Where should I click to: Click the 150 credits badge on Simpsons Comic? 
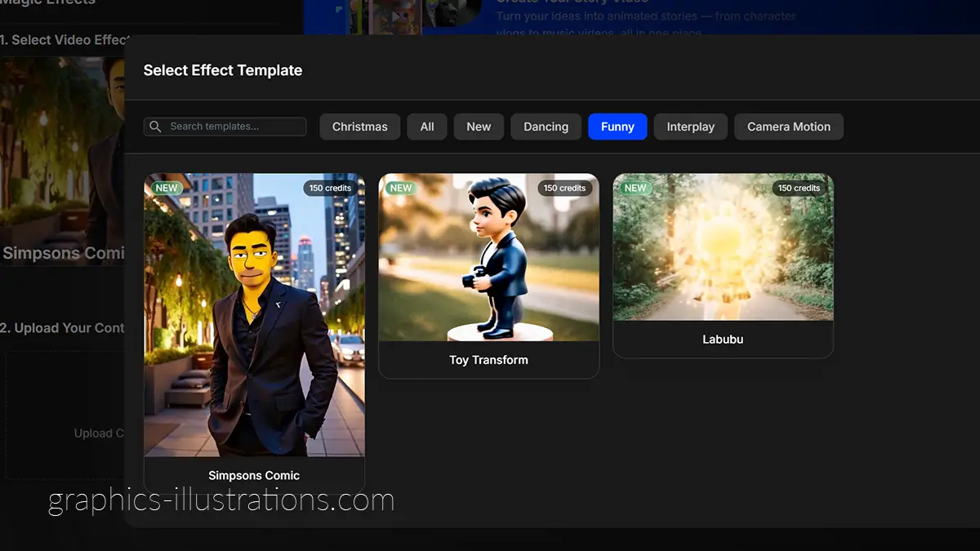pos(330,187)
